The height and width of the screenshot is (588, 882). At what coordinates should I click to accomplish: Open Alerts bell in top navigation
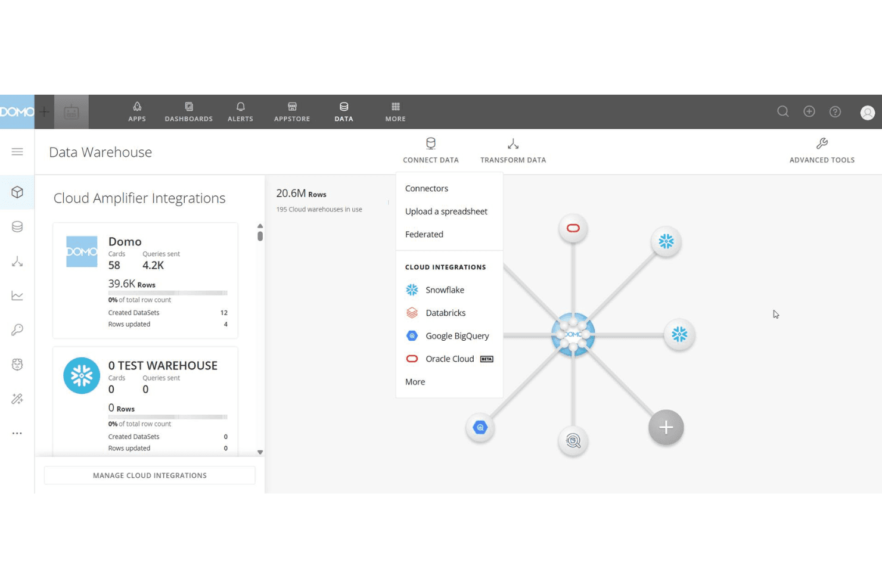pos(241,111)
